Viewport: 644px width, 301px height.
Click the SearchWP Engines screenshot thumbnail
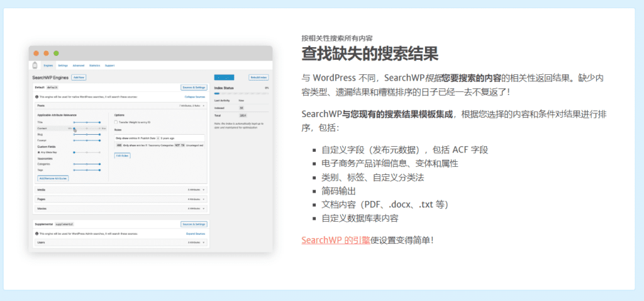click(150, 149)
